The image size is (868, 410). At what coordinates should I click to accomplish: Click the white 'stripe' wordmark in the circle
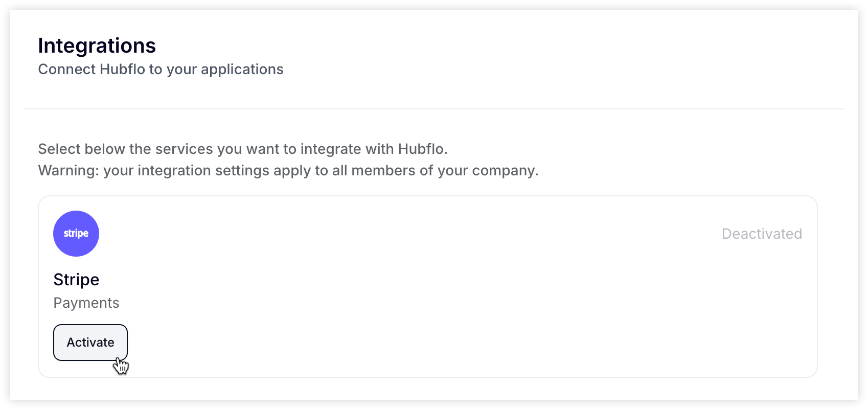point(76,234)
